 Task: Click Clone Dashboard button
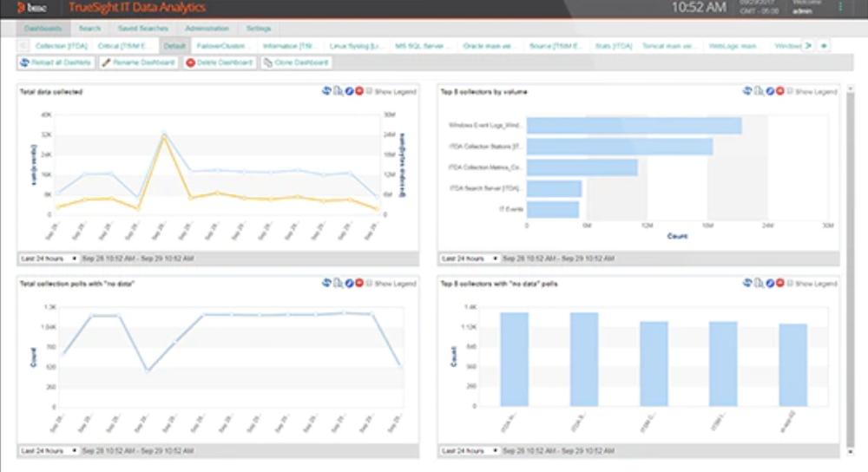[297, 62]
